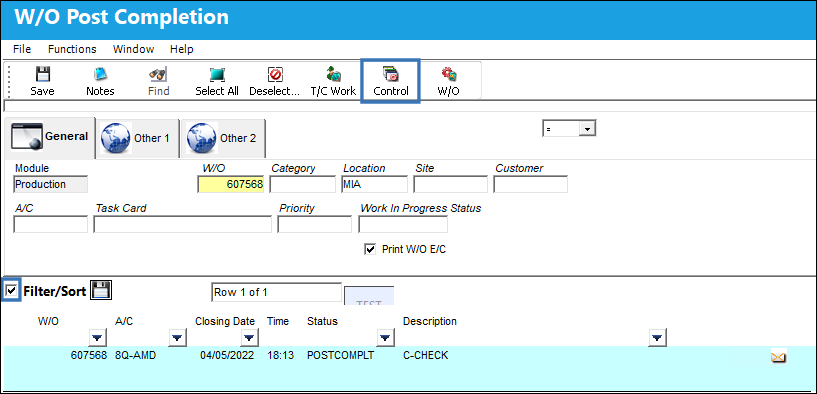
Task: Open the equals operator dropdown
Action: [587, 128]
